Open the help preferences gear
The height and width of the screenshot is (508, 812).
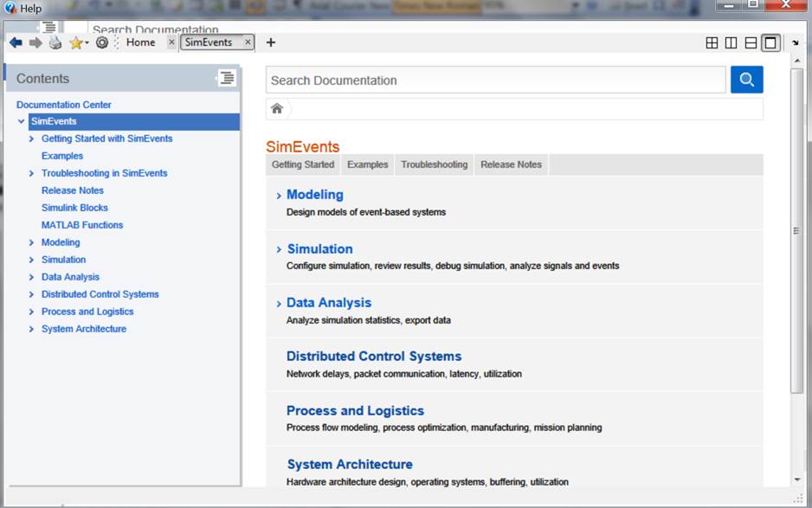tap(101, 42)
